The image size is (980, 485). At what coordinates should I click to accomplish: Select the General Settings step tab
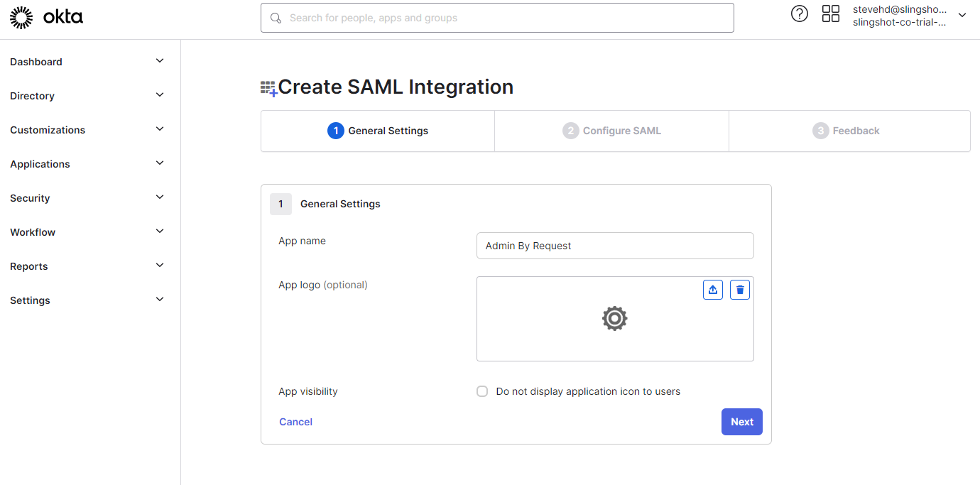[378, 131]
